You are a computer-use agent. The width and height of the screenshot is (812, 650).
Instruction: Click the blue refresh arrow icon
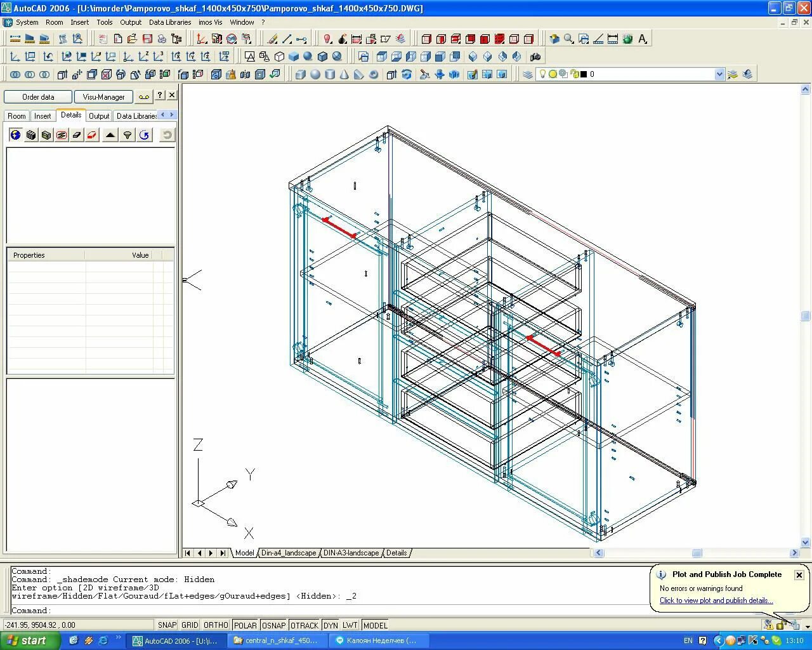(145, 135)
